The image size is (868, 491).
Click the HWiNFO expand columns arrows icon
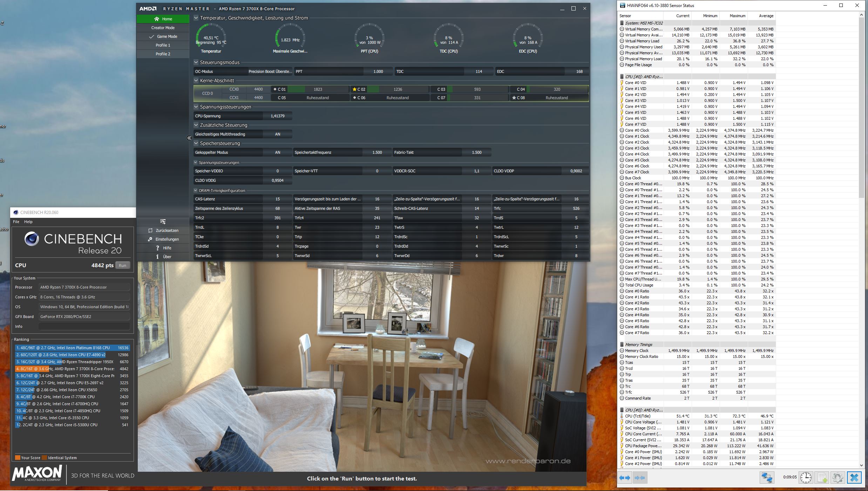[x=624, y=478]
